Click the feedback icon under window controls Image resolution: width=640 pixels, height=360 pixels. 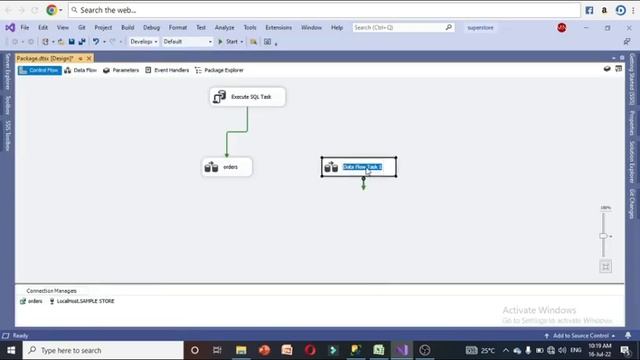point(627,42)
